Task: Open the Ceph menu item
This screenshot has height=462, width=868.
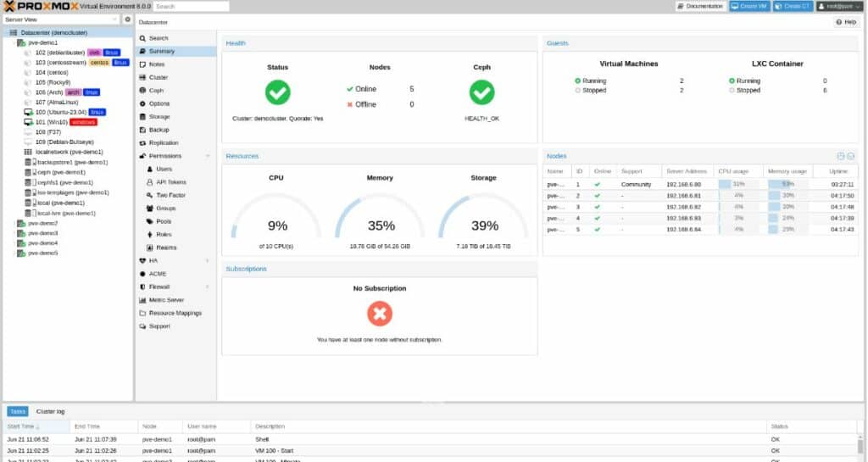Action: [175, 91]
